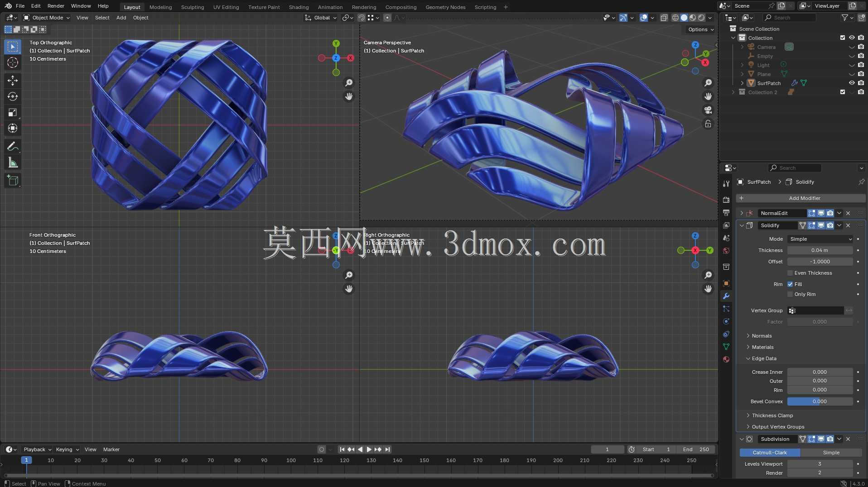Pin the properties editor context
The image size is (868, 487).
[861, 182]
